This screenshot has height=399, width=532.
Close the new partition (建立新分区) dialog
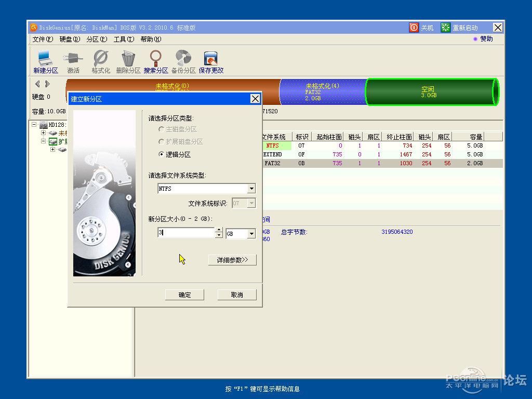255,99
